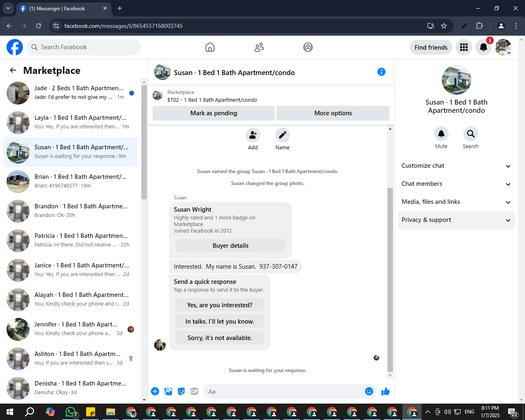Send quick response Sorry, it's not available.
Screen dimensions: 525x420
[x=220, y=338]
